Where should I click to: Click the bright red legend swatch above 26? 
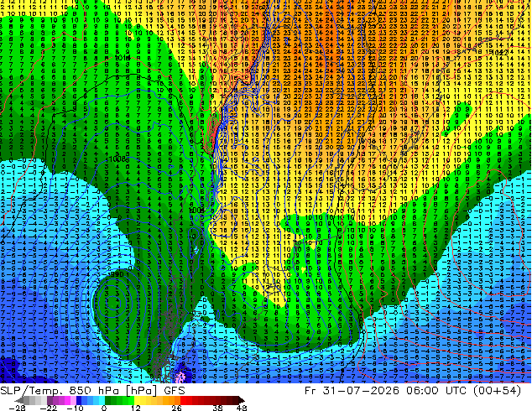(183, 400)
